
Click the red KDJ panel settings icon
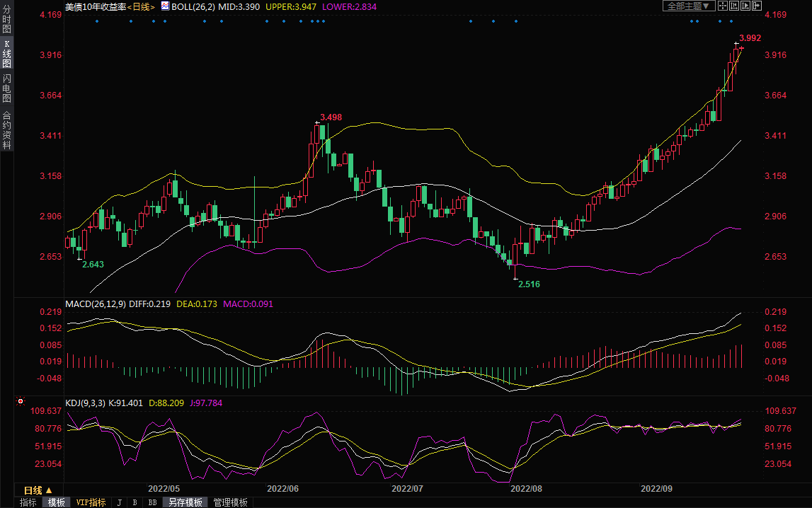click(21, 402)
